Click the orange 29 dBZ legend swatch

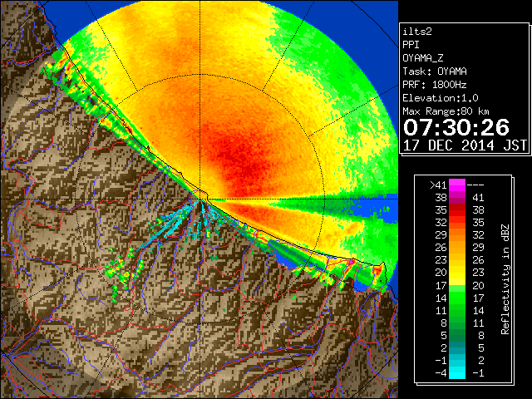coord(457,235)
